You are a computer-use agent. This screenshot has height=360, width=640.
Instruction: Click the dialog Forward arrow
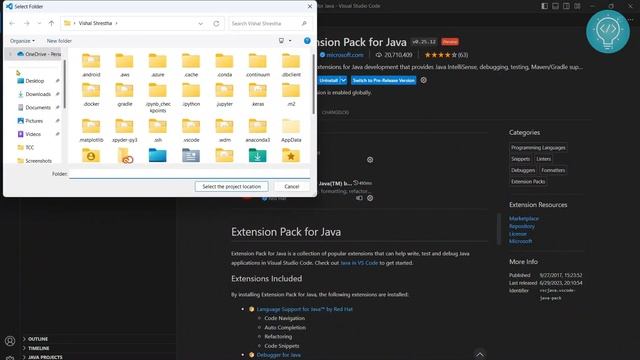click(27, 23)
